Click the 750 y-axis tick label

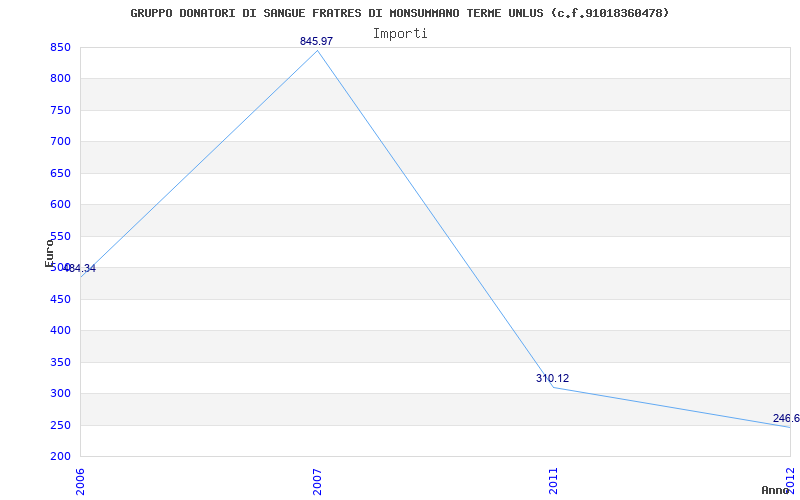click(x=60, y=110)
